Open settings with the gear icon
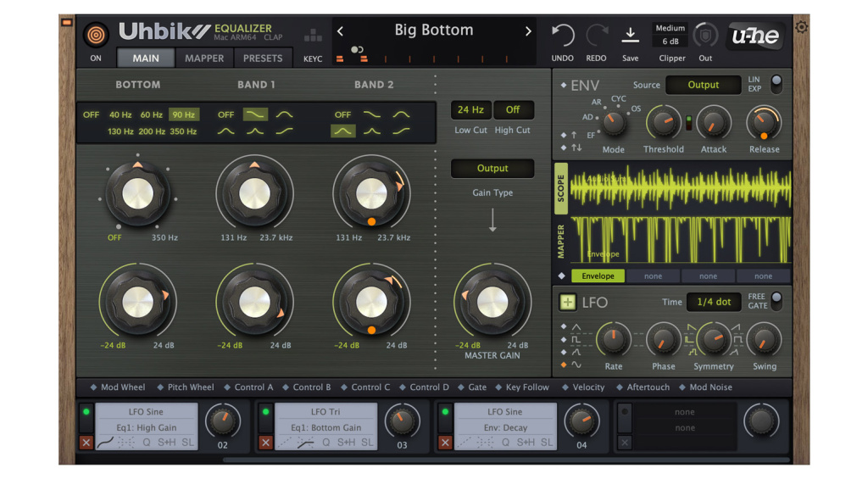868x479 pixels. 801,27
